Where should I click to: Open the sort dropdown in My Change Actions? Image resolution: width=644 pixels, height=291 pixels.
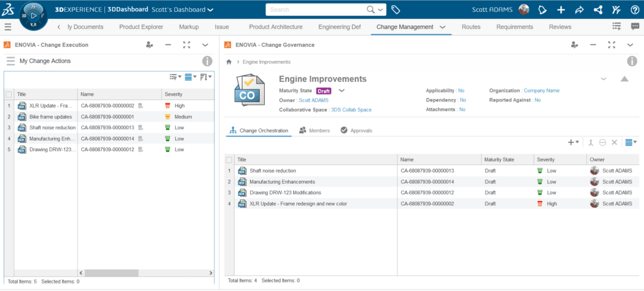206,77
